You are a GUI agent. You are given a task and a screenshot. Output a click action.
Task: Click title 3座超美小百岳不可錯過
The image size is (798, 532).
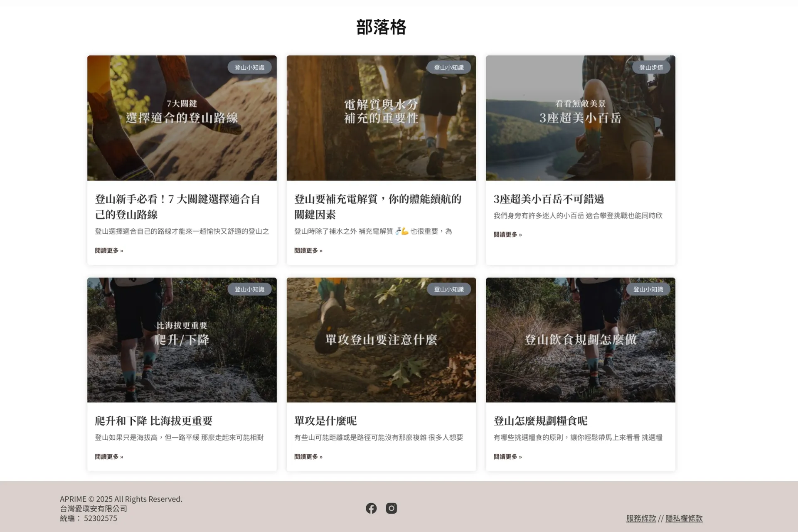(549, 199)
